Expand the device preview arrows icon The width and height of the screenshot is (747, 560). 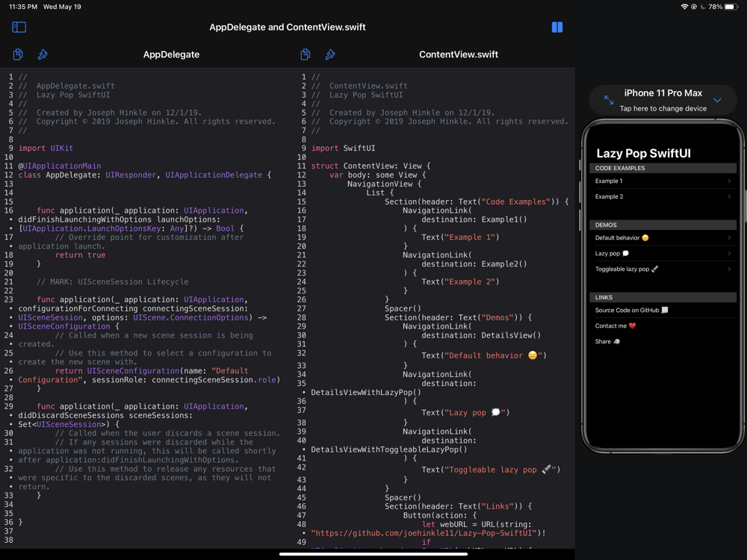(x=609, y=100)
